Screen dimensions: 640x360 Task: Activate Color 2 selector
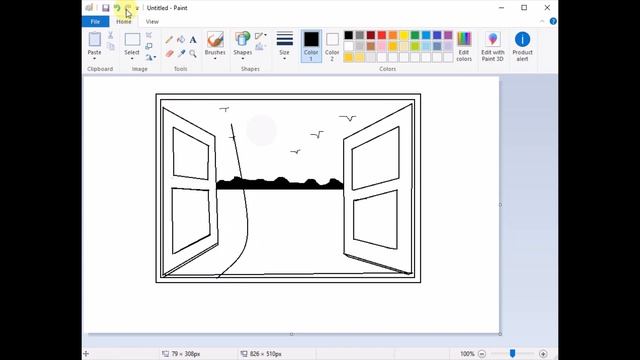[x=332, y=46]
